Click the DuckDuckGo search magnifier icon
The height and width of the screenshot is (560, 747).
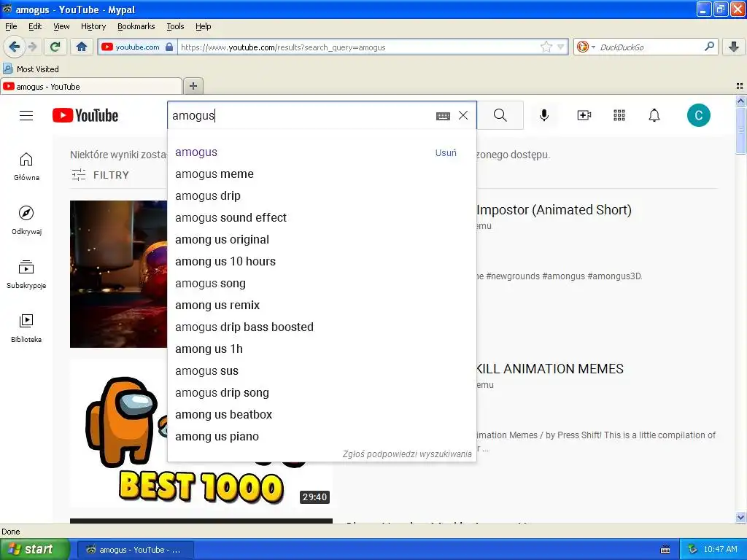[709, 47]
